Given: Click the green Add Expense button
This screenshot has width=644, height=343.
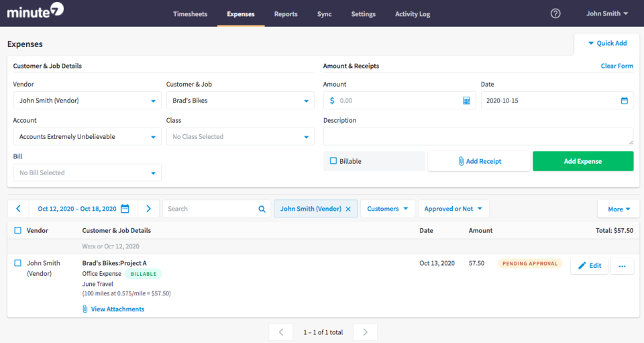Looking at the screenshot, I should pos(582,161).
